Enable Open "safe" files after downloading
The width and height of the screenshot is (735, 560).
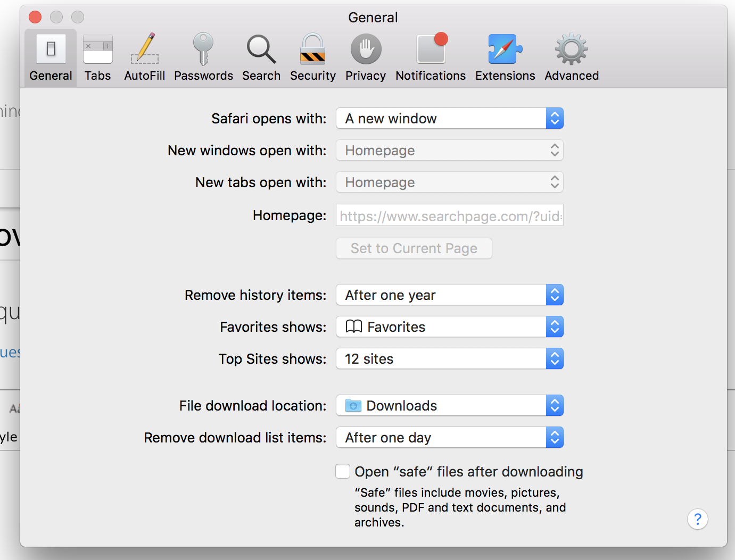(343, 471)
